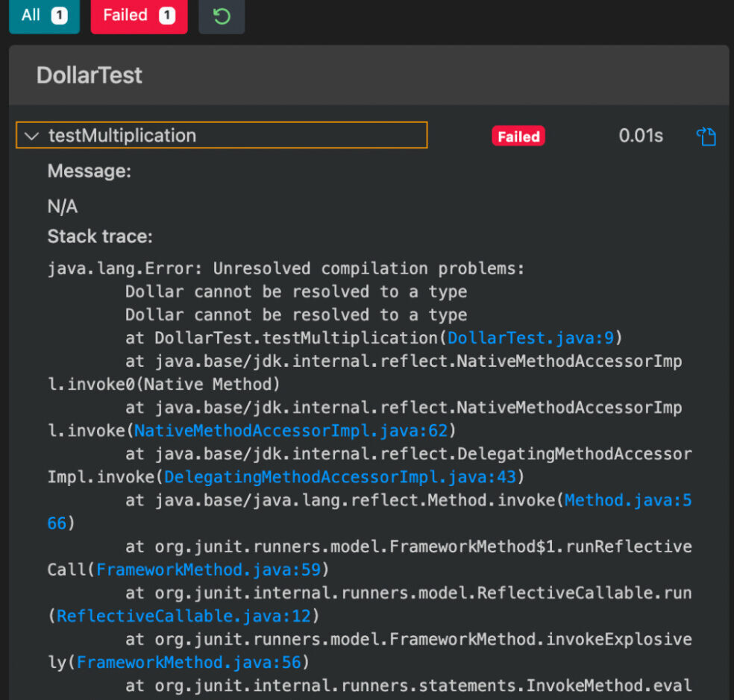Show all tests with the All filter
Viewport: 734px width, 700px height.
[x=44, y=16]
